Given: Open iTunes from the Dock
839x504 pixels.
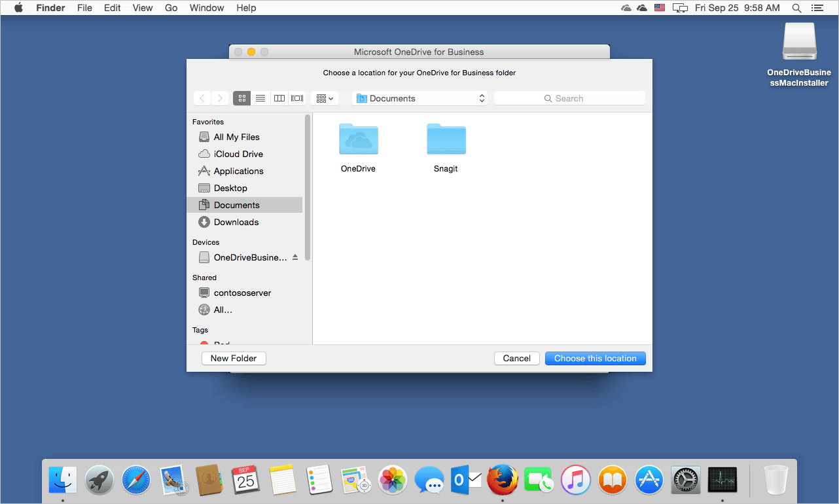Looking at the screenshot, I should (x=576, y=480).
